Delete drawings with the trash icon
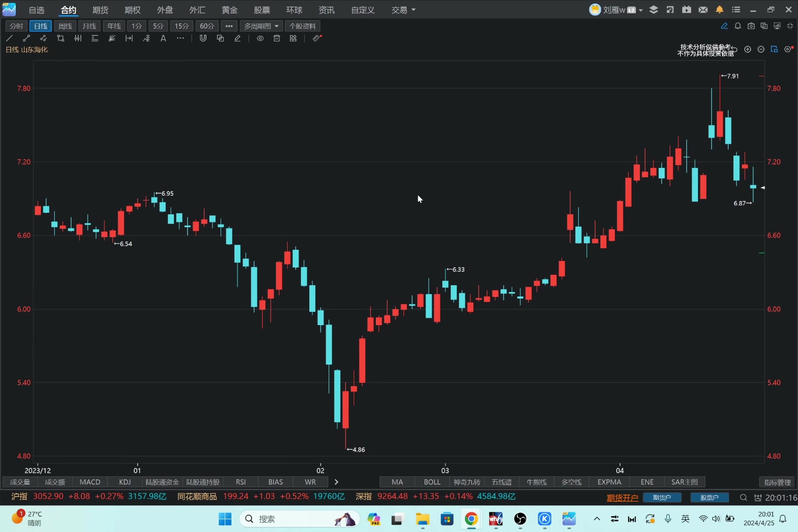The image size is (798, 532). pyautogui.click(x=277, y=38)
